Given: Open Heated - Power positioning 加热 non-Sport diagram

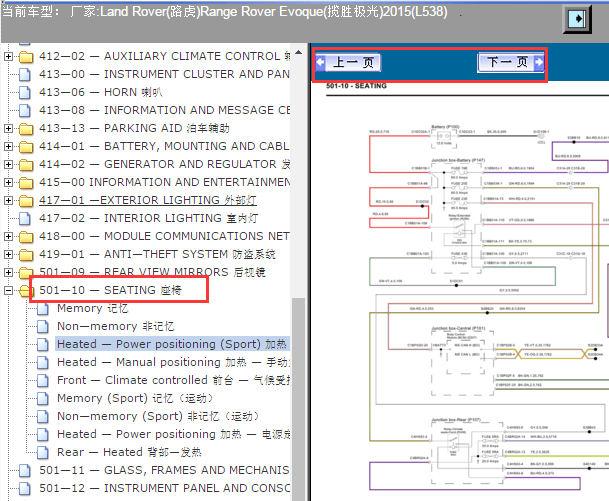Looking at the screenshot, I should click(173, 434).
